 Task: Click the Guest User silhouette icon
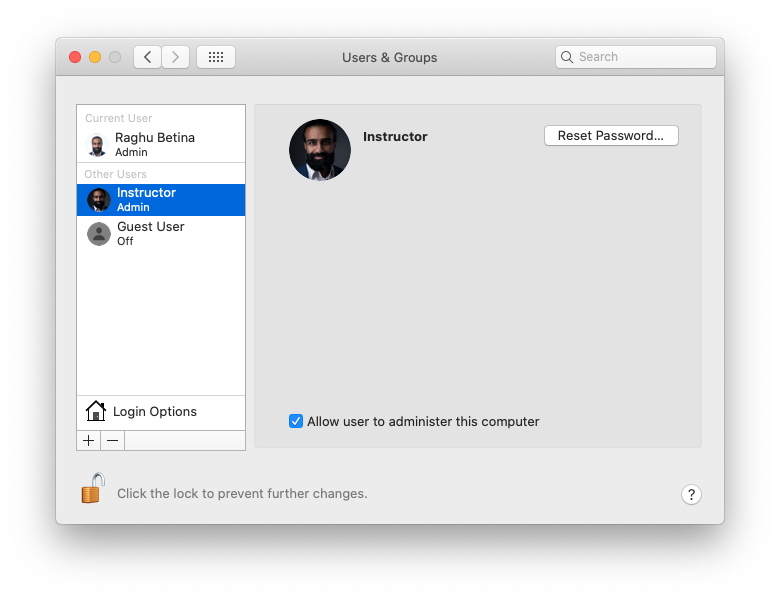tap(99, 234)
